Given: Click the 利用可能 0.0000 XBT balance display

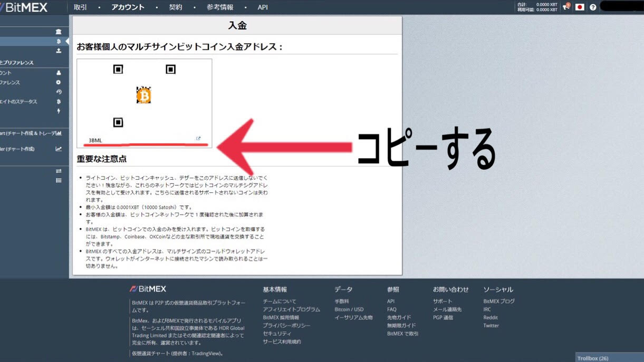Looking at the screenshot, I should [x=537, y=9].
